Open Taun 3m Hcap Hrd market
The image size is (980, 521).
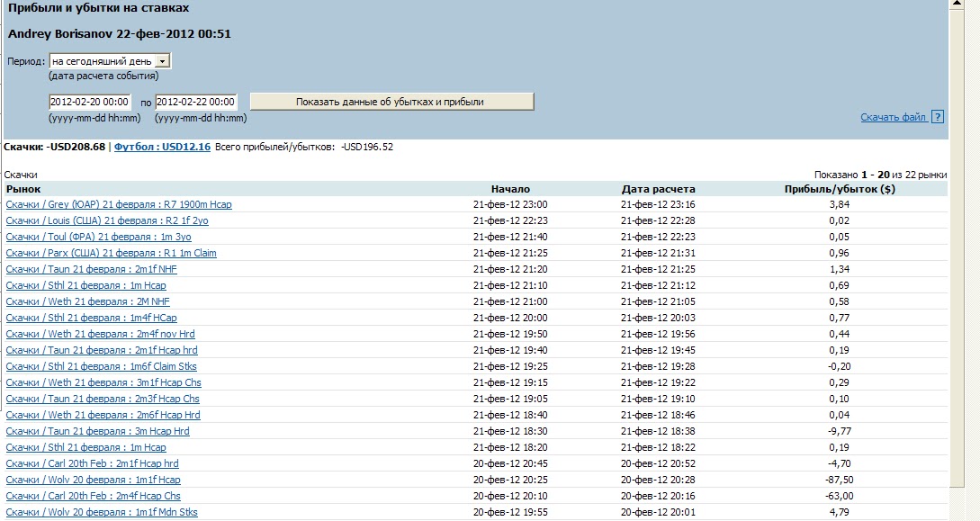[97, 432]
